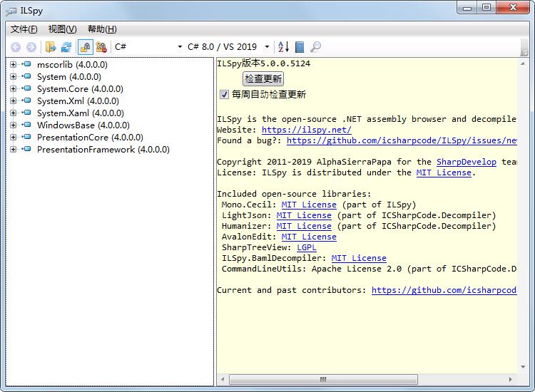535x392 pixels.
Task: Click the Open assembly folder icon
Action: pos(51,47)
